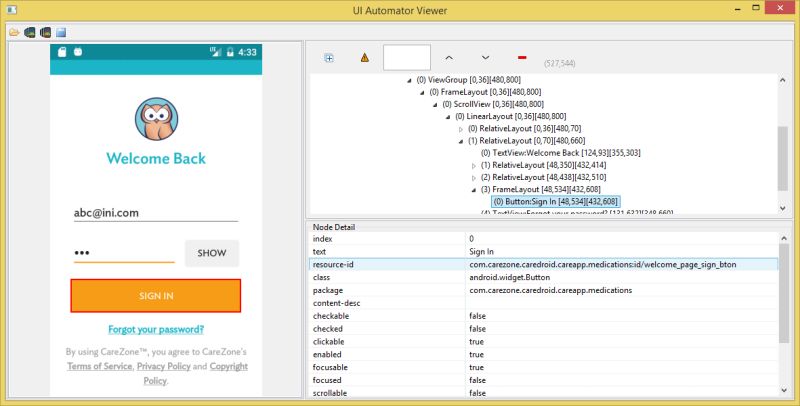800x406 pixels.
Task: Select the ScrollView tree row text
Action: pyautogui.click(x=493, y=104)
